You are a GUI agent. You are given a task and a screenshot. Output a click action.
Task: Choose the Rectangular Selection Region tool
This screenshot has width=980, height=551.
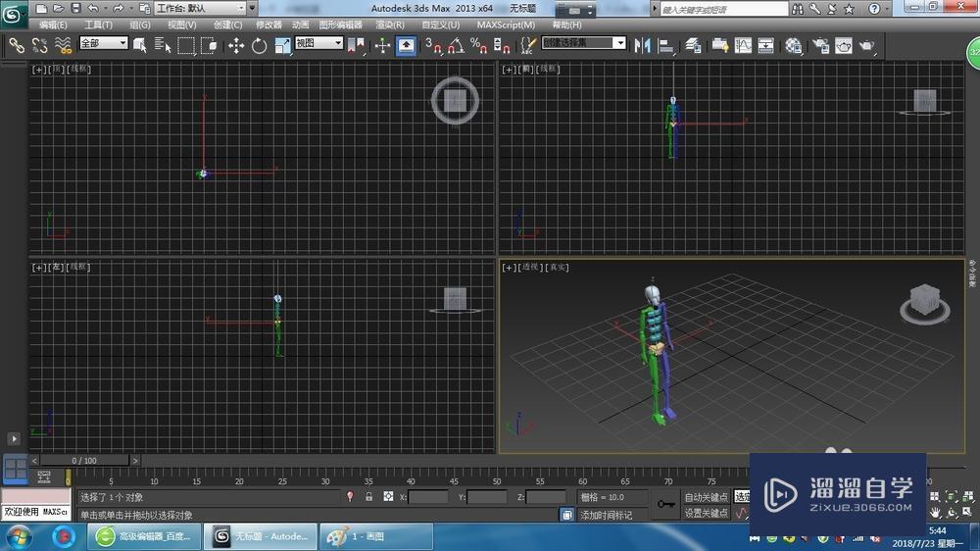point(185,46)
